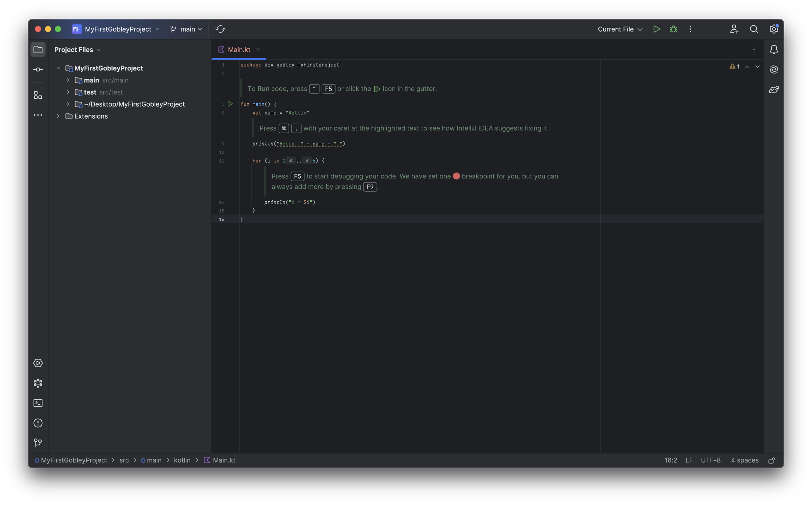Click src breadcrumb in navigation bar
812x505 pixels.
coord(124,460)
